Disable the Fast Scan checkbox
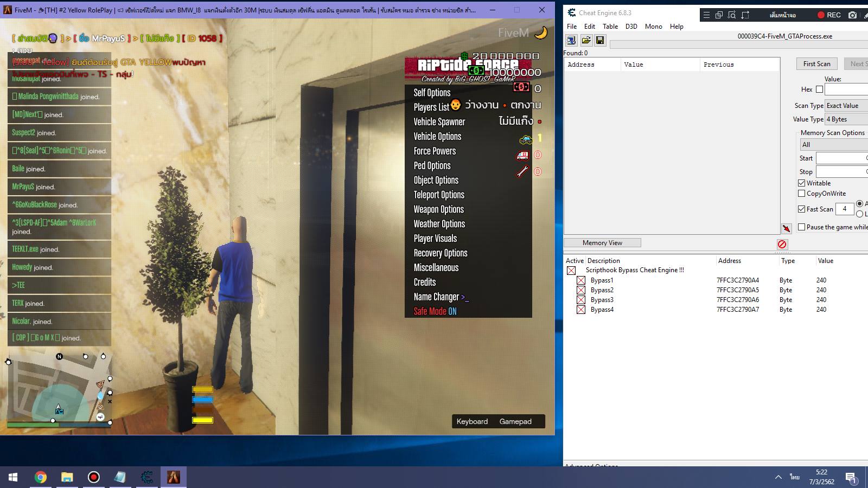Screen dimensions: 868x488 click(x=802, y=209)
